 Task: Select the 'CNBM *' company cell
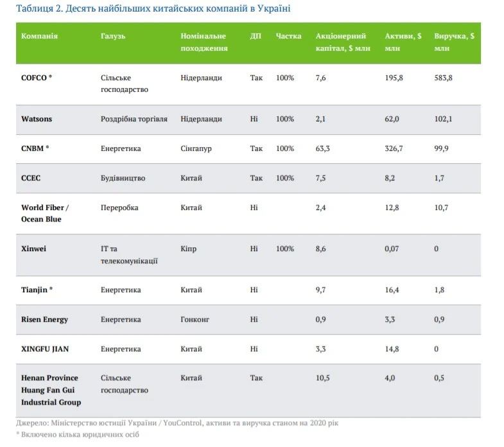(x=35, y=148)
